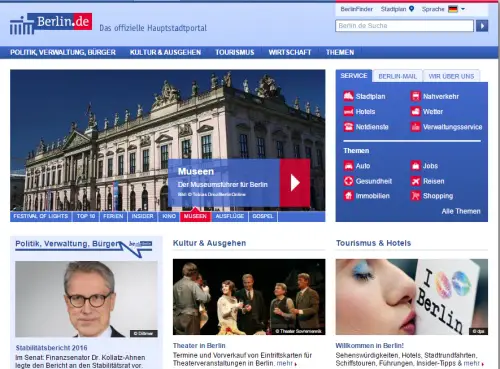
Task: Click the Auto car icon under Themen
Action: [x=348, y=166]
